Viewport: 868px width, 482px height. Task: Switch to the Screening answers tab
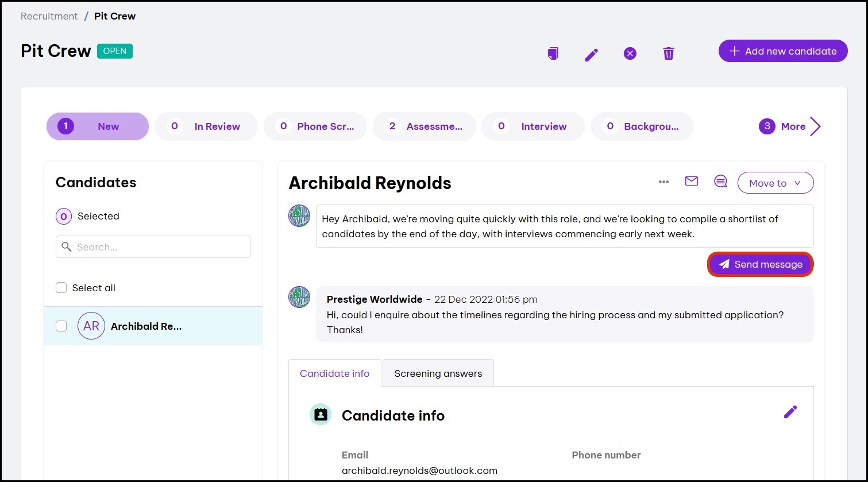click(x=438, y=373)
